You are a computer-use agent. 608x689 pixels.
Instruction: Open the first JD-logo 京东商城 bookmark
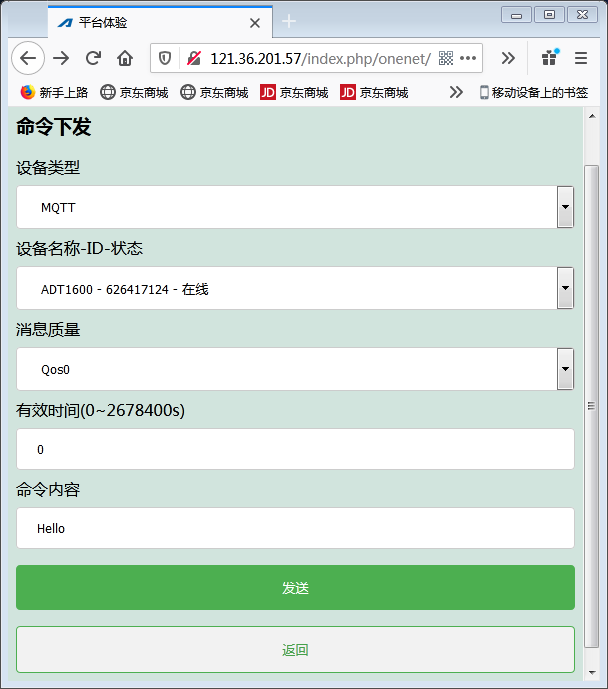(x=294, y=92)
